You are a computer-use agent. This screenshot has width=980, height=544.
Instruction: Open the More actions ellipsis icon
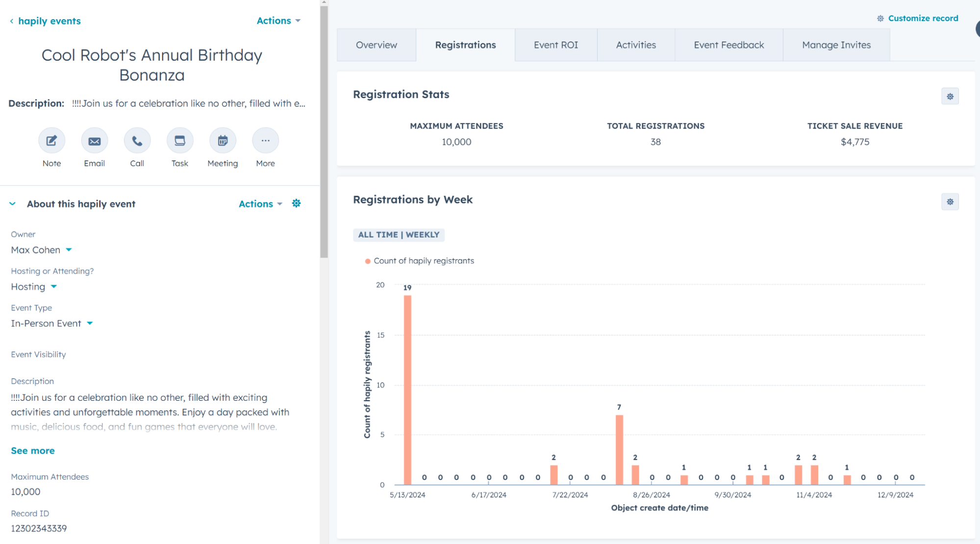tap(265, 141)
